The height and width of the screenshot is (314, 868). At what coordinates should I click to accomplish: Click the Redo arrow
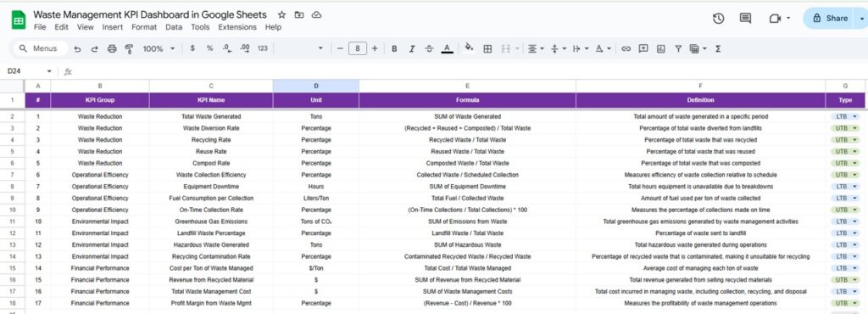point(94,48)
